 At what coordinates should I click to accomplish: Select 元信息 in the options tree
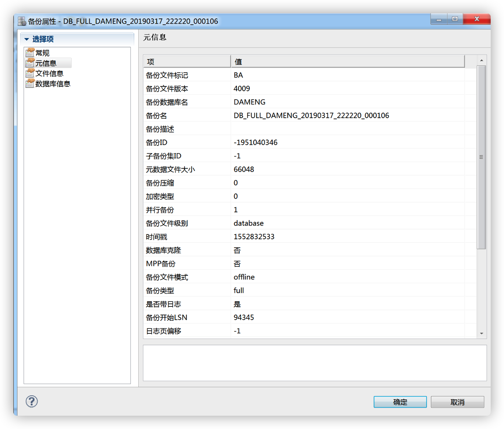(x=46, y=63)
